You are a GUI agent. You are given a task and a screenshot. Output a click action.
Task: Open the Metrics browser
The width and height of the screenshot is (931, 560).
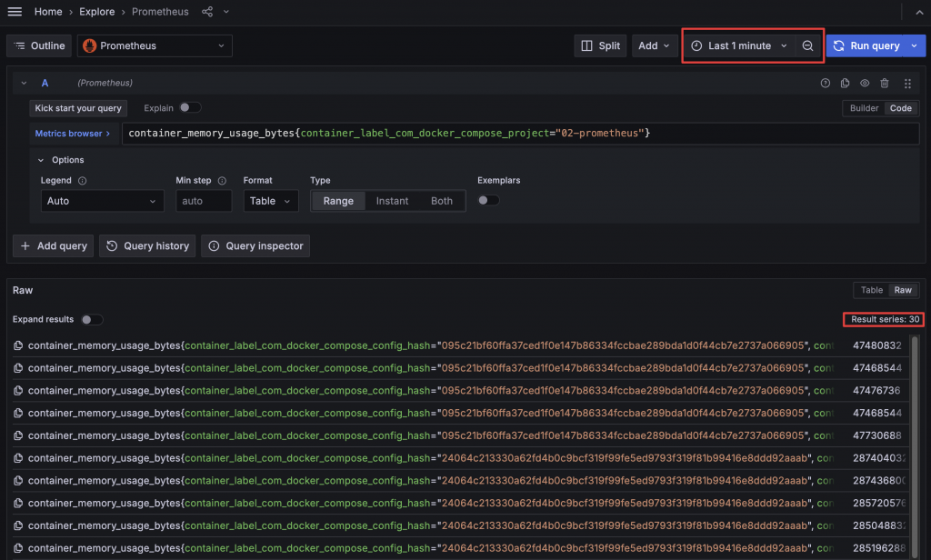click(73, 134)
